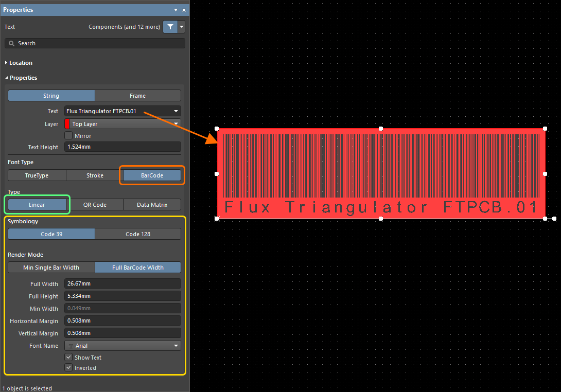Select Min Single Bar Width render mode
561x392 pixels.
51,267
